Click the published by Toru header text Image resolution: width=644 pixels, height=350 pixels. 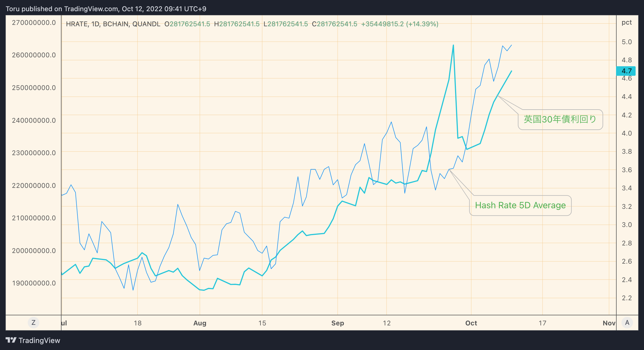[x=106, y=9]
